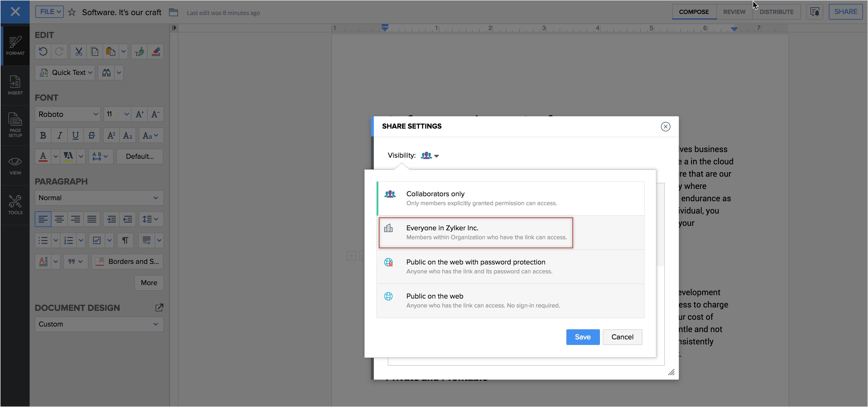Enable center text alignment
The width and height of the screenshot is (868, 407).
click(x=59, y=219)
